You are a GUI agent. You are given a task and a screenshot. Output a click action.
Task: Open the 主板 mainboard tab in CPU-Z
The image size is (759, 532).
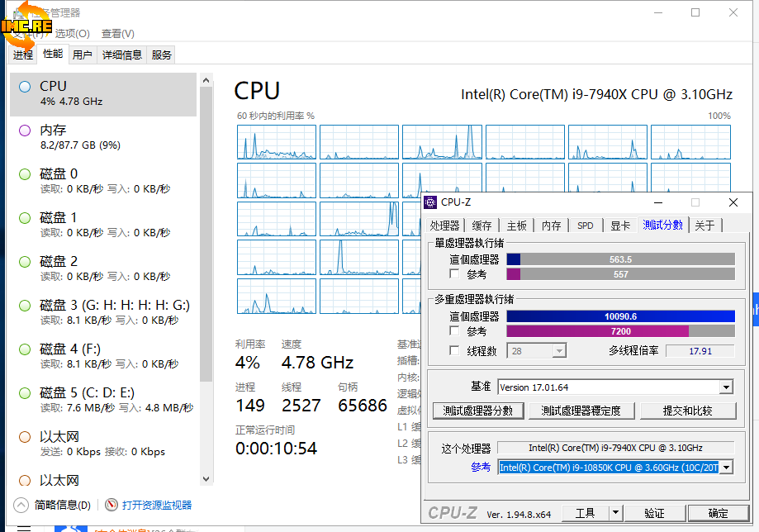coord(517,226)
